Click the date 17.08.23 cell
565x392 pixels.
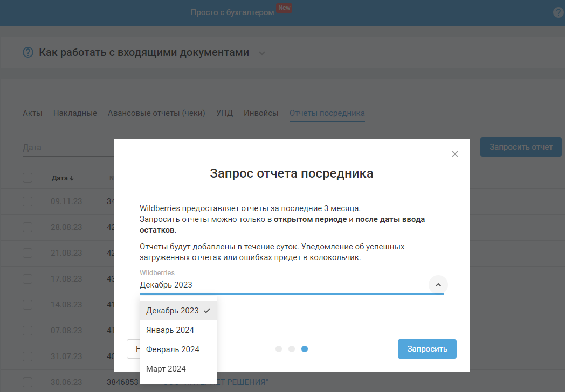click(x=66, y=279)
